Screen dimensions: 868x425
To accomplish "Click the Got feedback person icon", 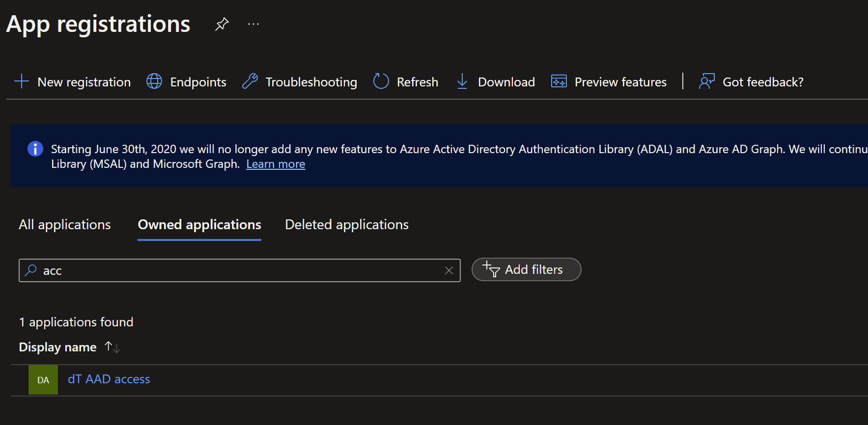I will click(x=706, y=81).
